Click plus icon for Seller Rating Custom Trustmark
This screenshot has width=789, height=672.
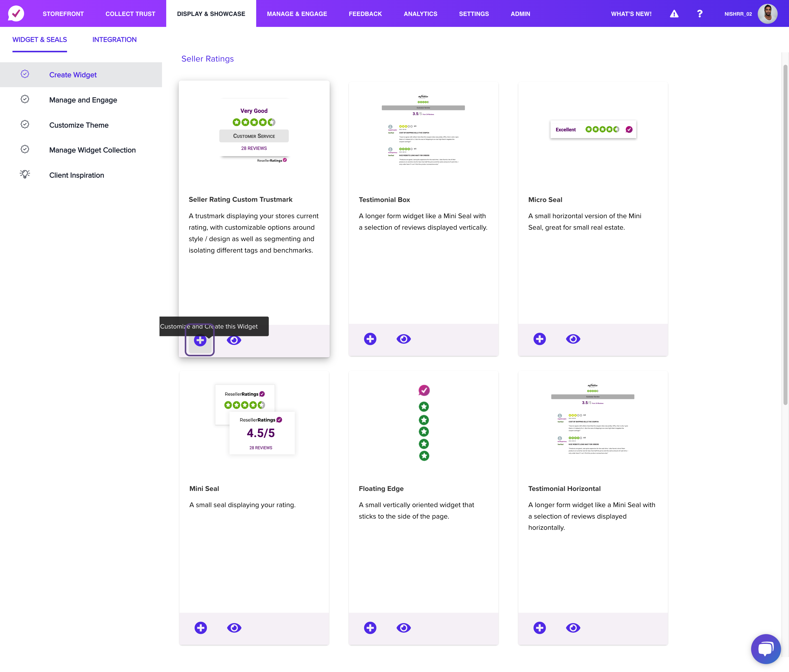[x=200, y=340]
